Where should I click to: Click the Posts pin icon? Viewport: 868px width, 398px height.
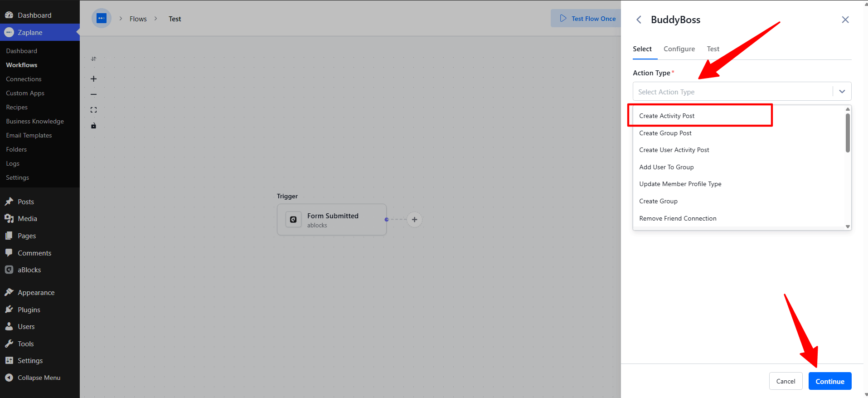coord(9,201)
